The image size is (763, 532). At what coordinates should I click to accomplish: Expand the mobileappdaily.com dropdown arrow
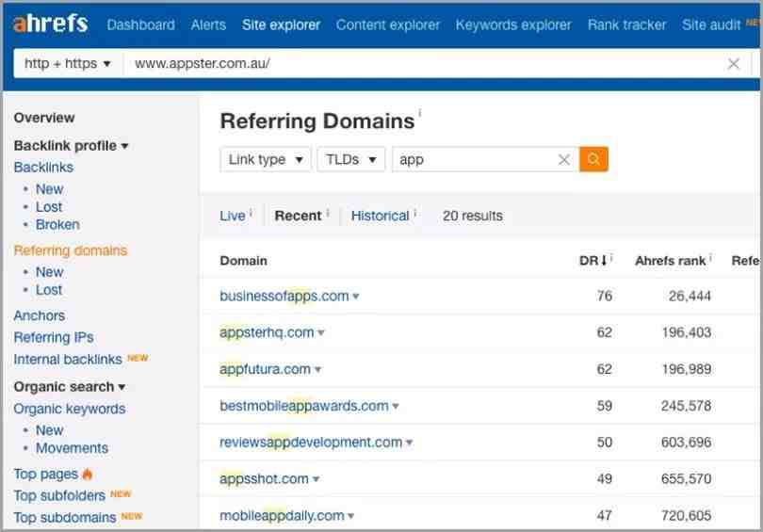click(350, 516)
